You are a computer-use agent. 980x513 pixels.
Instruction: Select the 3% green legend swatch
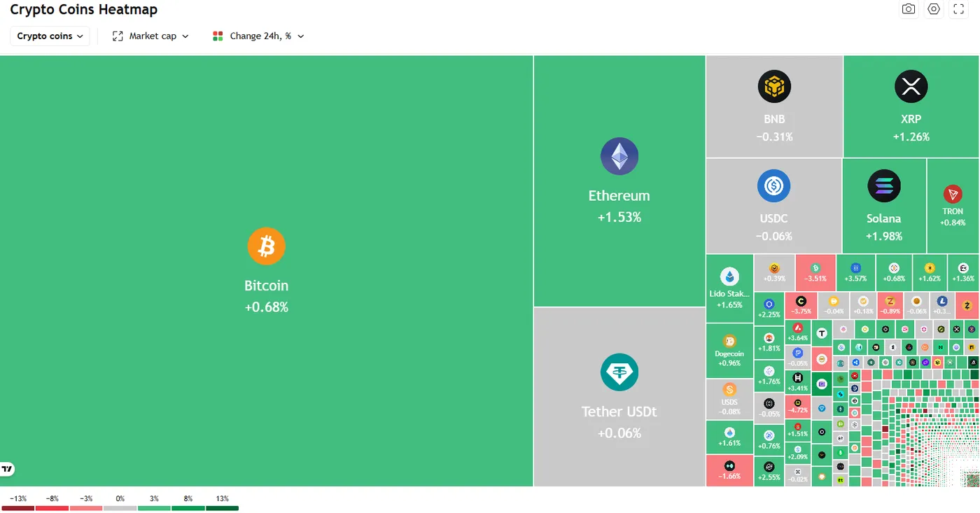154,508
